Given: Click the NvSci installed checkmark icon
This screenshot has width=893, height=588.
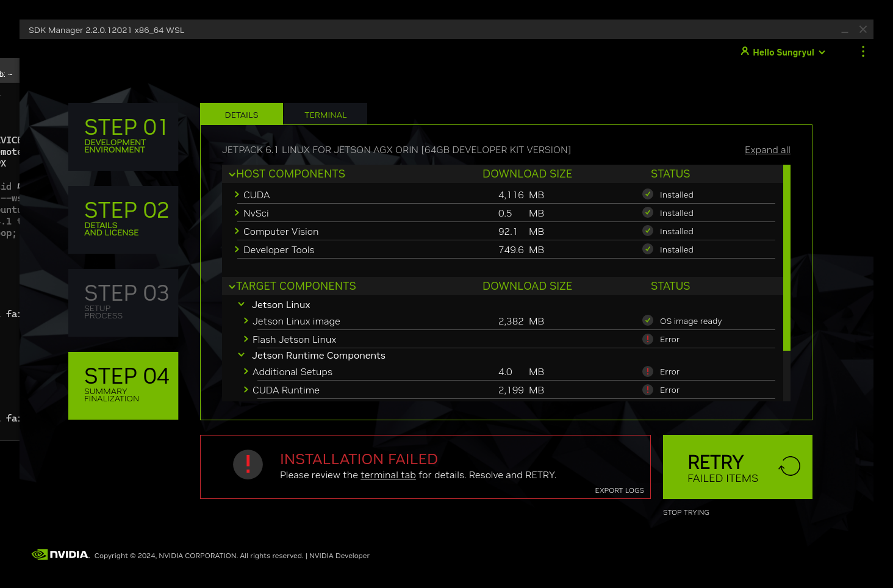Looking at the screenshot, I should pos(648,212).
